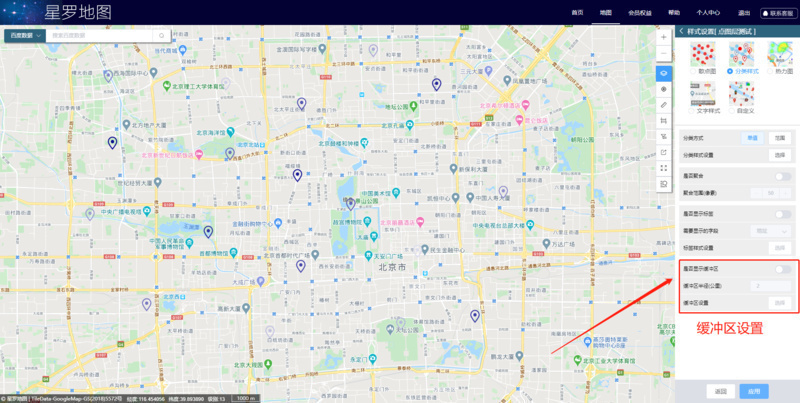Open the 地图 nav item
The image size is (800, 403).
[x=606, y=13]
